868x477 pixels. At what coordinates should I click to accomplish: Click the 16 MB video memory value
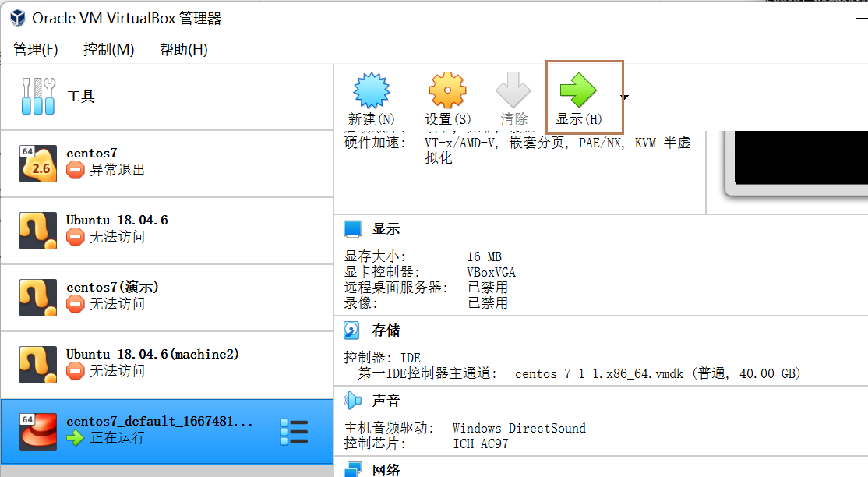(485, 256)
